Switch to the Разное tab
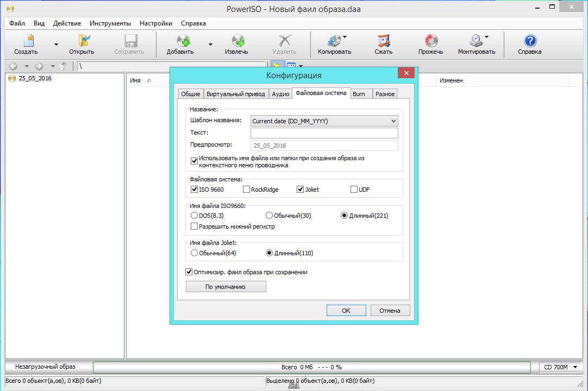 tap(385, 94)
